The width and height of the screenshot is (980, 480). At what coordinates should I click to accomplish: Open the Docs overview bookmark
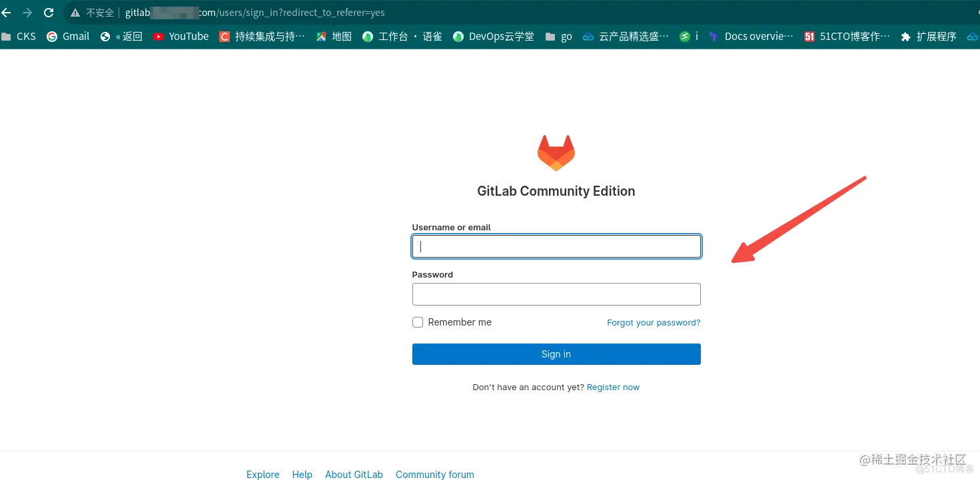(751, 37)
